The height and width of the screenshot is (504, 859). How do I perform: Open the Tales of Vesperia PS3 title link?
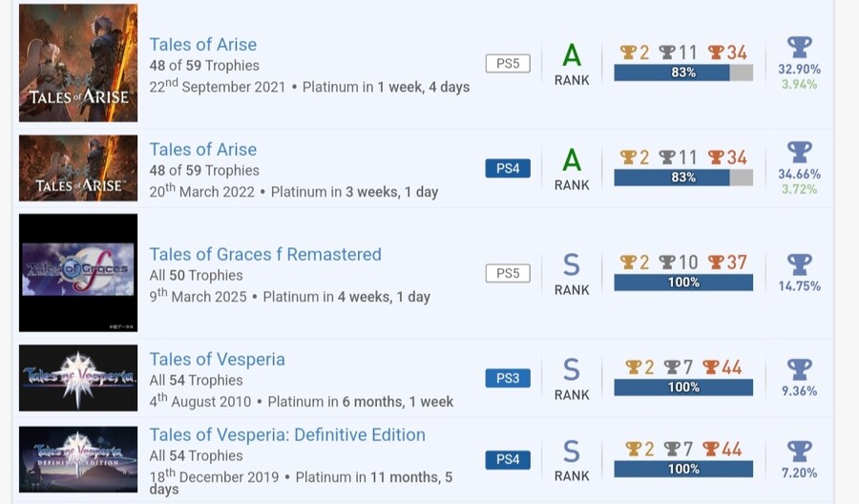click(217, 360)
